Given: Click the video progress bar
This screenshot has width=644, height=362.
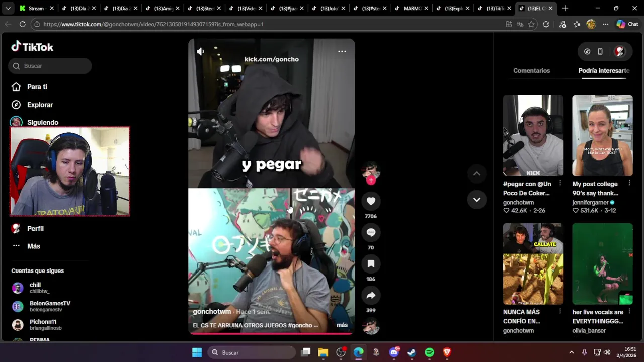Looking at the screenshot, I should [272, 333].
